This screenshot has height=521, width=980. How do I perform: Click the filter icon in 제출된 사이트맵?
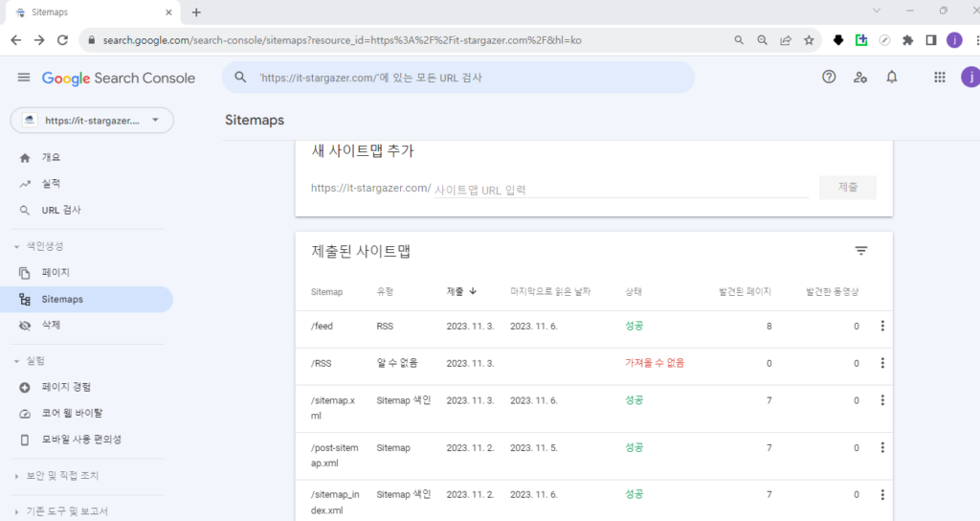861,251
